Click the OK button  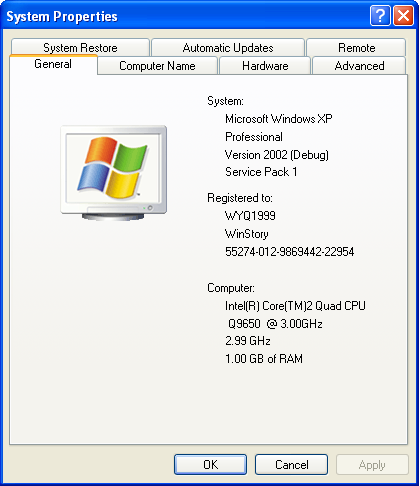coord(210,464)
